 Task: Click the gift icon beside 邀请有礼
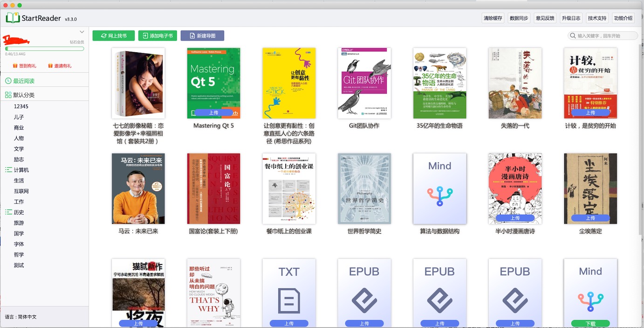50,66
